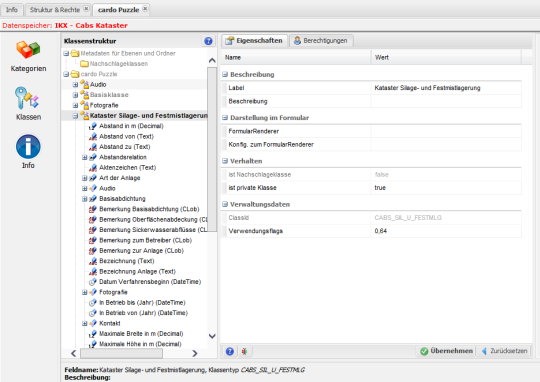Select Abstand zu (Text) tree row
This screenshot has width=540, height=382.
[x=125, y=147]
